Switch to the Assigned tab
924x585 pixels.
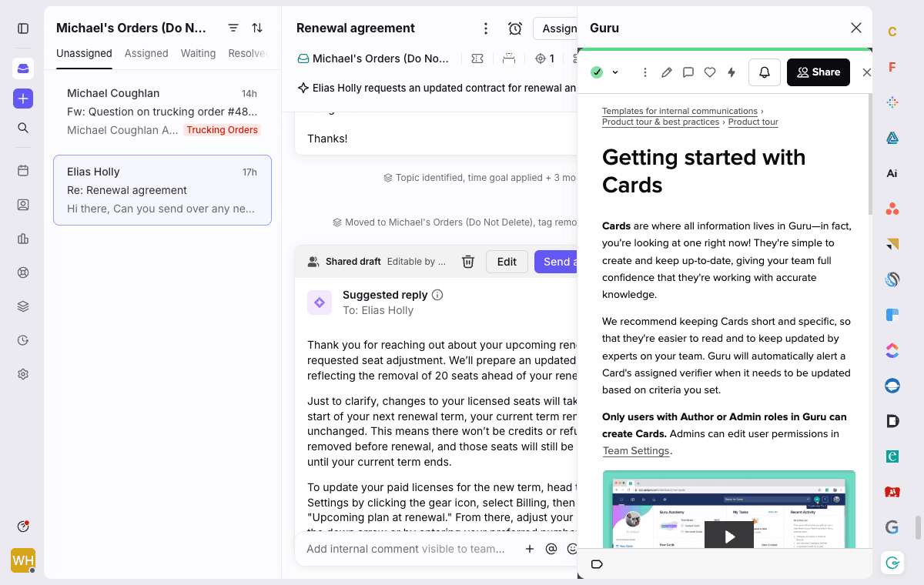coord(146,53)
